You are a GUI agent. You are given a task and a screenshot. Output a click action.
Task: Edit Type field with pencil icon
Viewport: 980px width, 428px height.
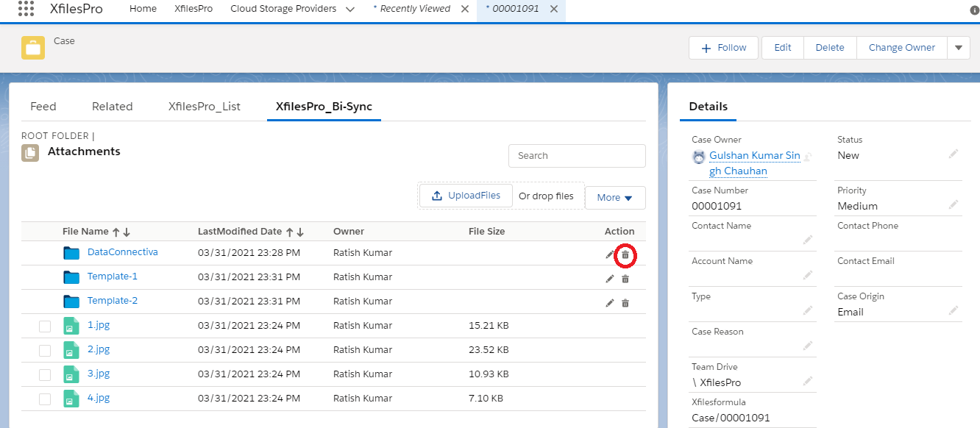(808, 310)
